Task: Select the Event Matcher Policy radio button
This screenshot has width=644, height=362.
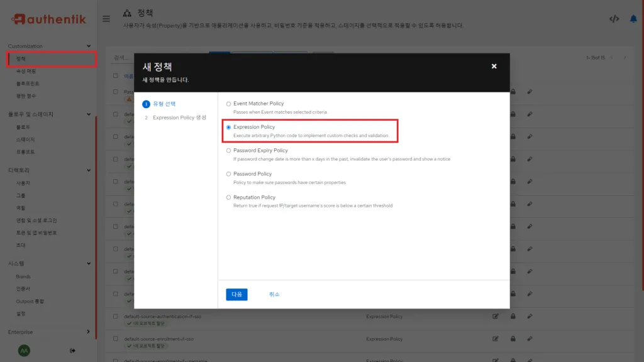Action: tap(227, 103)
